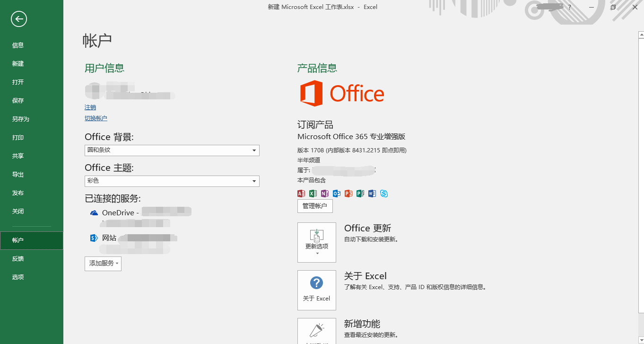This screenshot has width=644, height=344.
Task: Click the OneDrive cloud icon under 已连接的服务
Action: point(93,212)
